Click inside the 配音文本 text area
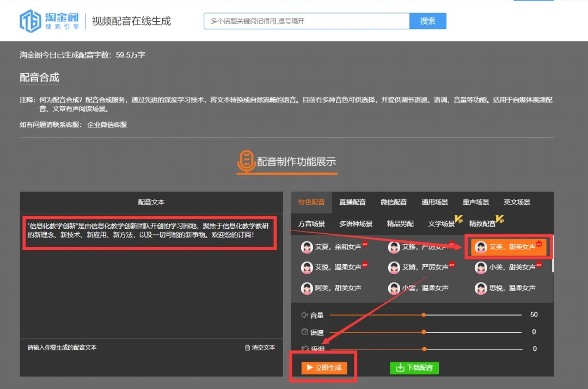The width and height of the screenshot is (588, 389). pyautogui.click(x=151, y=276)
